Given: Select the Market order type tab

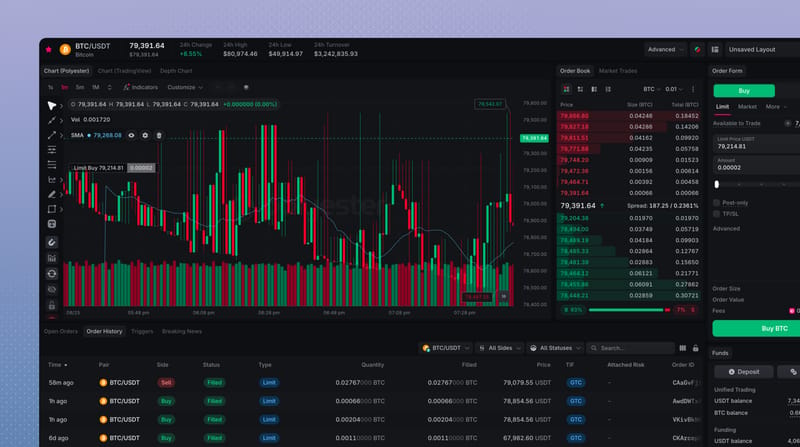Looking at the screenshot, I should click(747, 107).
